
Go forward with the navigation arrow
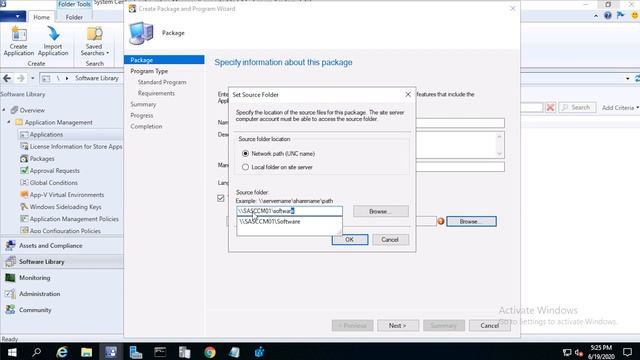click(20, 78)
